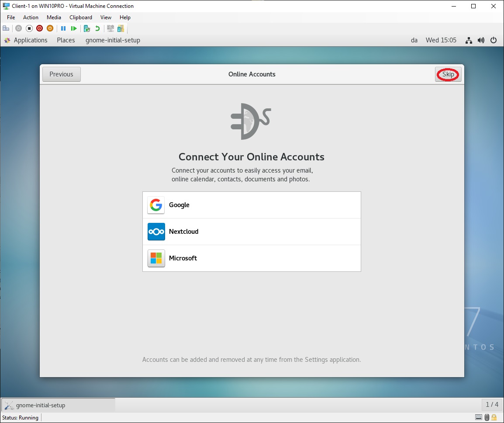Open the File menu
Image resolution: width=504 pixels, height=423 pixels.
(11, 17)
